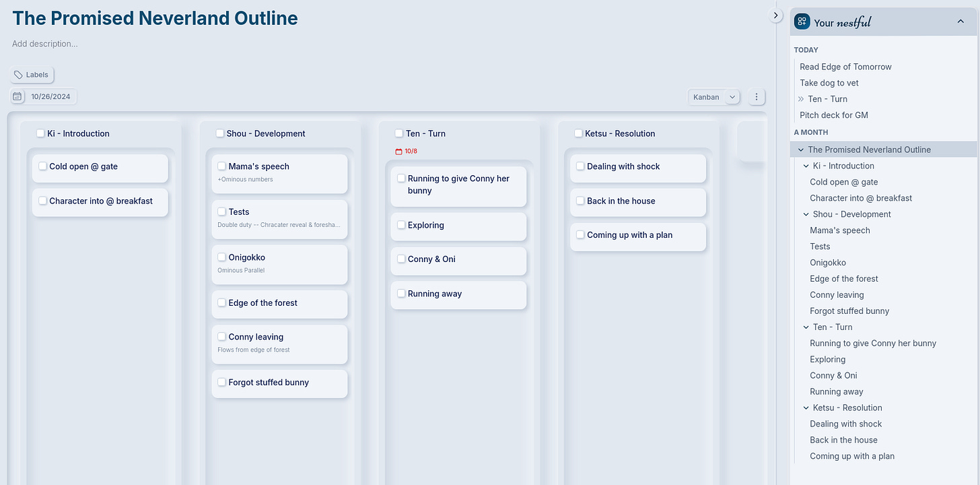Screen dimensions: 980x485
Task: Mark Edge of the forest as done
Action: (222, 302)
